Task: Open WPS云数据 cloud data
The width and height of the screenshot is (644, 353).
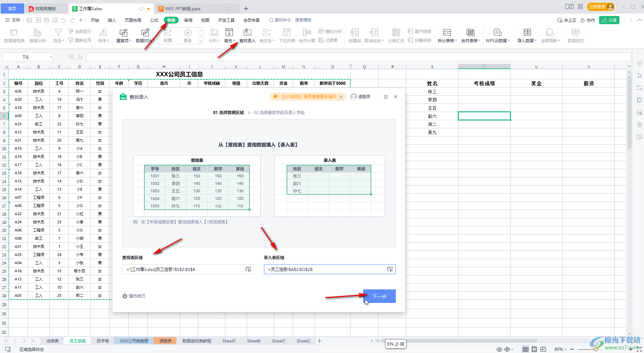Action: tap(498, 36)
